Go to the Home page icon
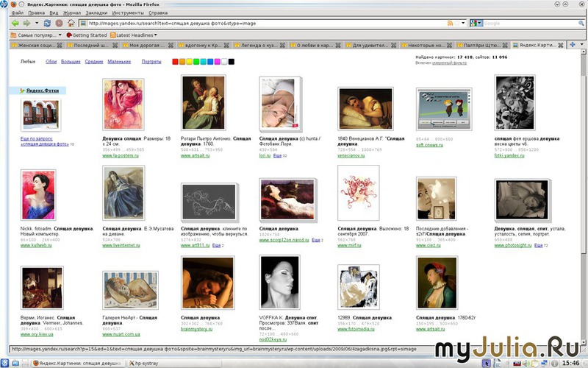Screen dimensions: 588x368 [x=71, y=24]
